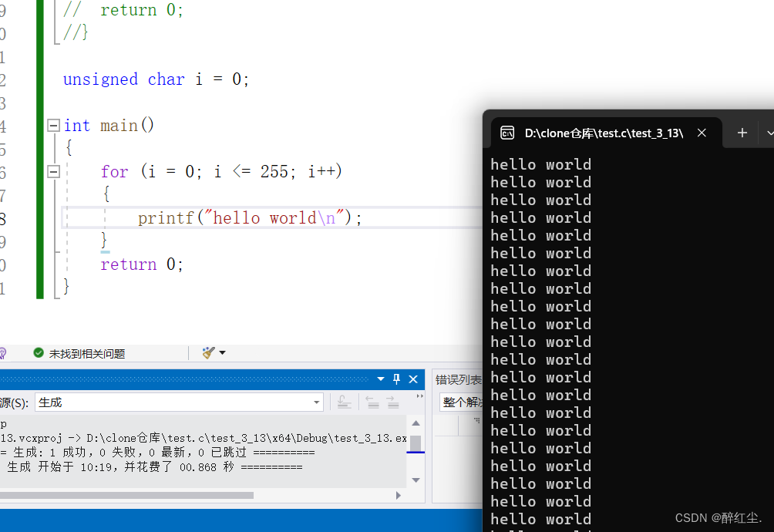Image resolution: width=774 pixels, height=532 pixels.
Task: Click the output horizontal scrollbar thumb
Action: tap(127, 496)
